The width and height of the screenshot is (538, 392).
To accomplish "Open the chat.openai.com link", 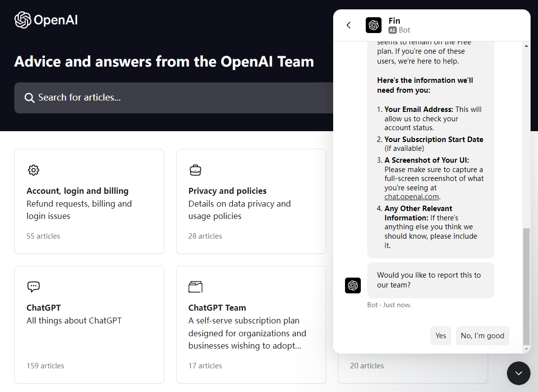I will click(x=412, y=197).
